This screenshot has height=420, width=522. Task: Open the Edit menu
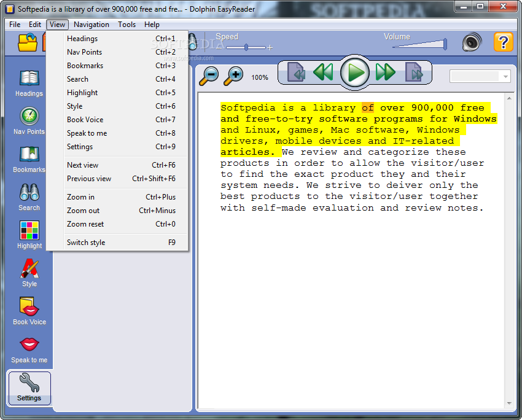34,25
